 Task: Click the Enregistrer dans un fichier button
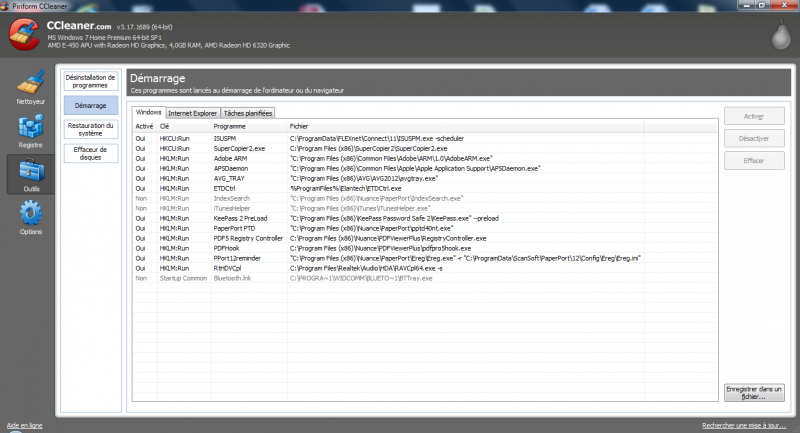(755, 392)
